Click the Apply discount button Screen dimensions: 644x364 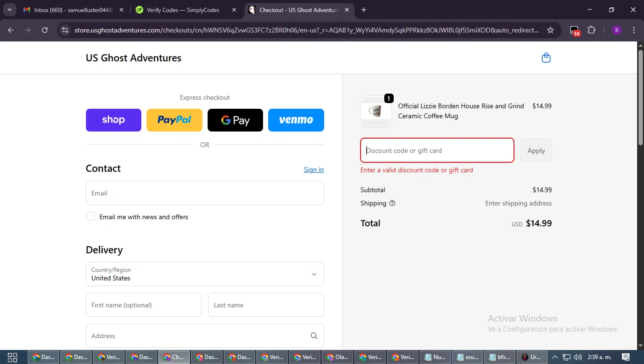tap(536, 150)
